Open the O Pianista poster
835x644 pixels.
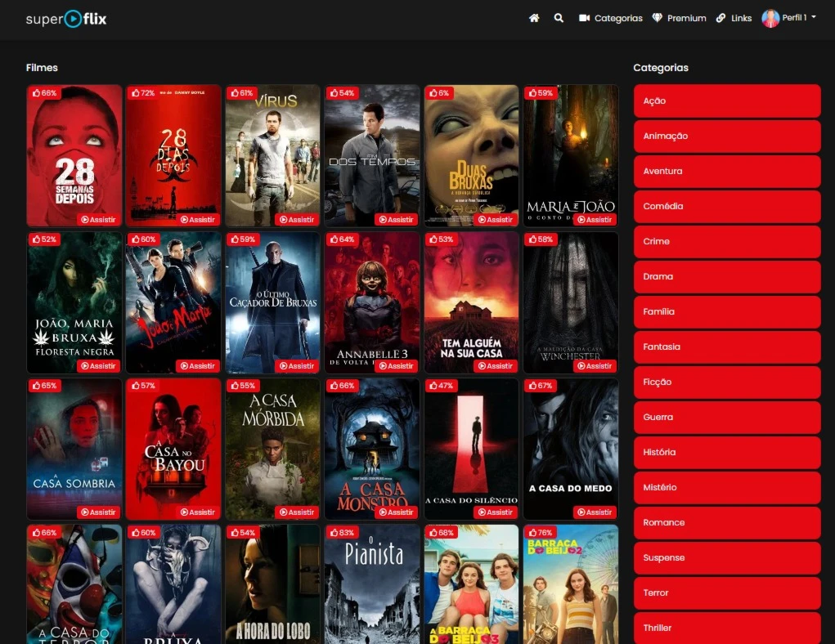coord(372,584)
